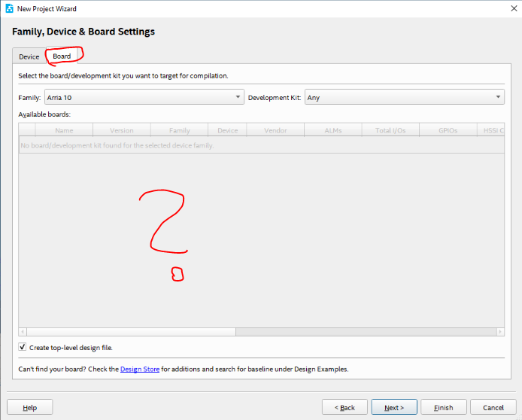Click the Total I/Os column header
This screenshot has width=522, height=420.
pyautogui.click(x=390, y=130)
